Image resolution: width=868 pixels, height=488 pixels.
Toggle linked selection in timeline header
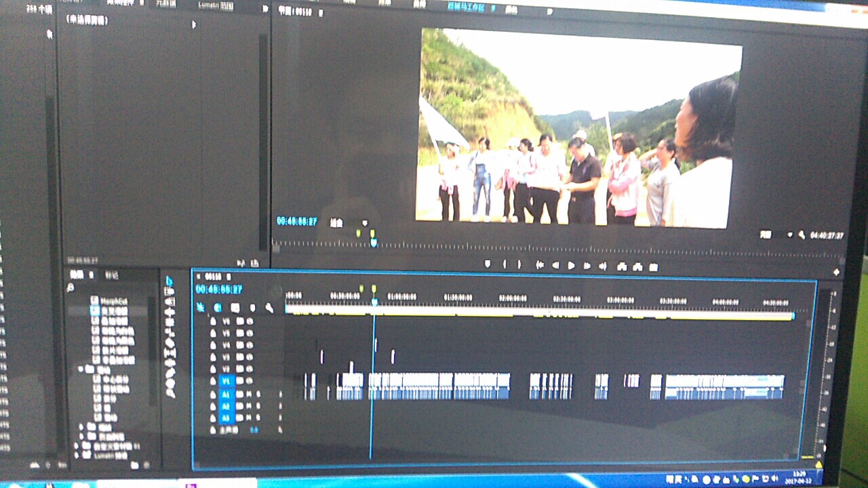click(x=235, y=307)
